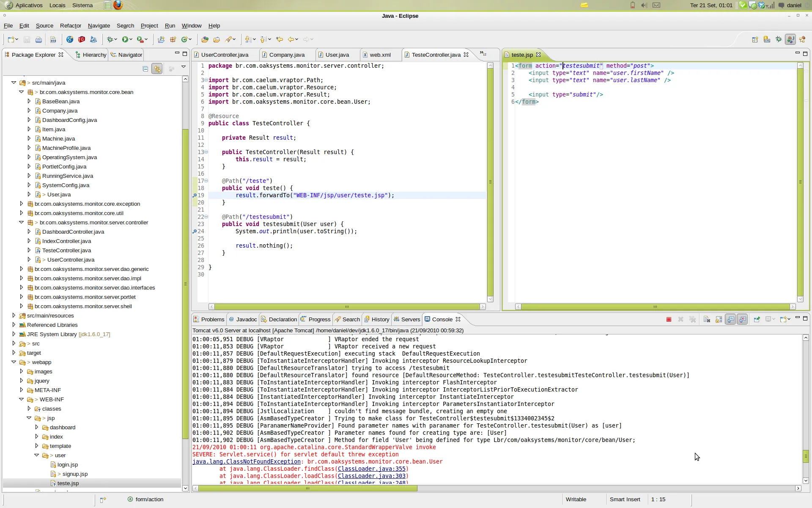Switch to the web.xml editor tab

point(380,55)
